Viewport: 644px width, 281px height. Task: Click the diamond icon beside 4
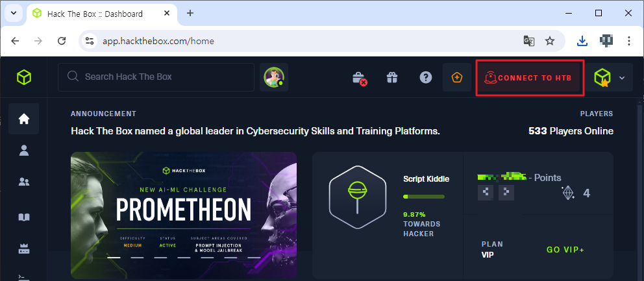point(568,193)
